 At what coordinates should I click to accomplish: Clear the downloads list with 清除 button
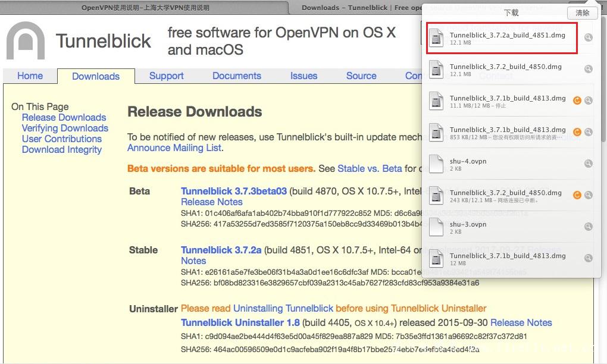[582, 12]
